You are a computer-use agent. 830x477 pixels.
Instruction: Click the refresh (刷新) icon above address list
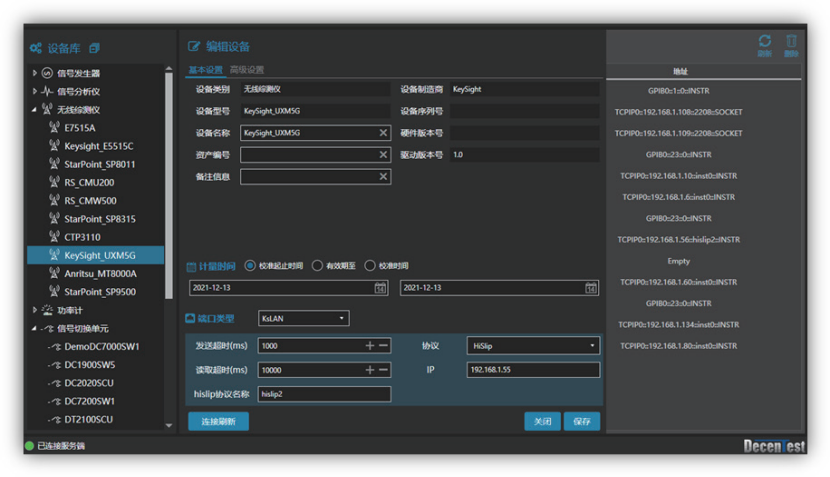click(x=764, y=43)
